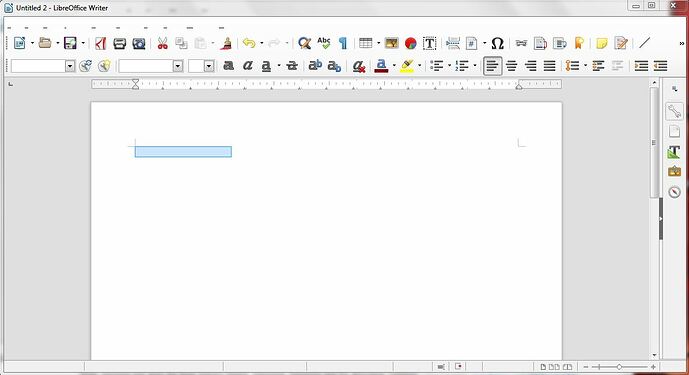The image size is (689, 375).
Task: Click the Insert Table button
Action: pyautogui.click(x=366, y=43)
